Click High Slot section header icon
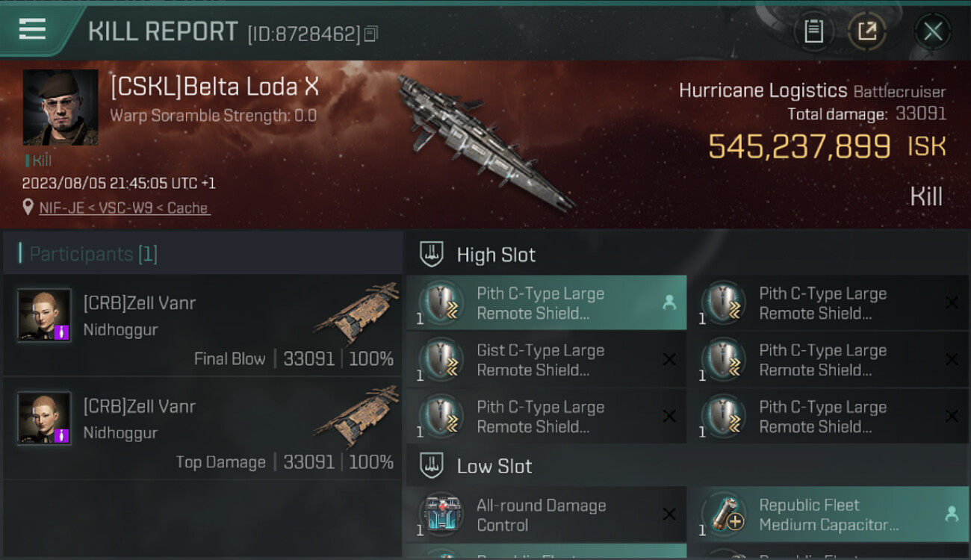The height and width of the screenshot is (560, 971). (432, 254)
